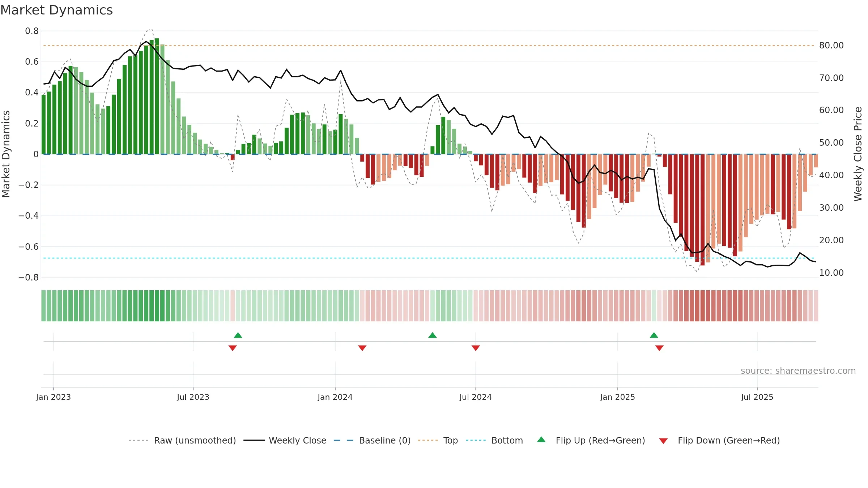Click the 0 baseline axis label
The width and height of the screenshot is (868, 488).
(x=36, y=154)
